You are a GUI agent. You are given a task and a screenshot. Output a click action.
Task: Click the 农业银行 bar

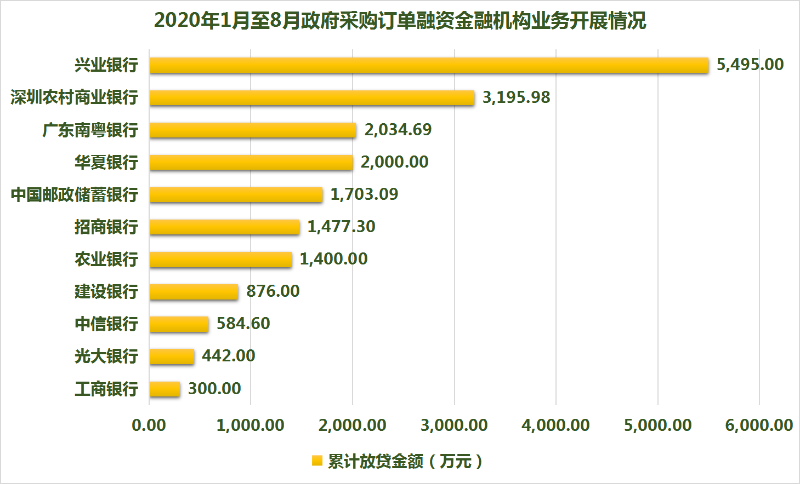point(220,260)
